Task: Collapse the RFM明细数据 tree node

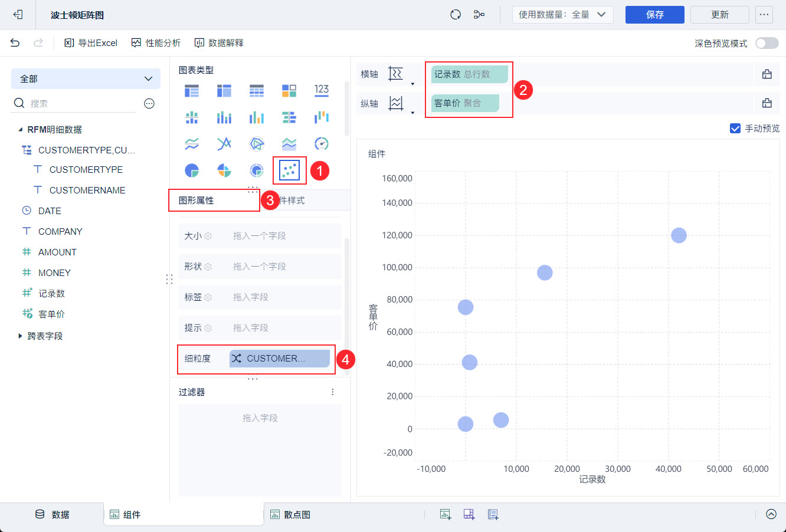Action: click(x=21, y=130)
